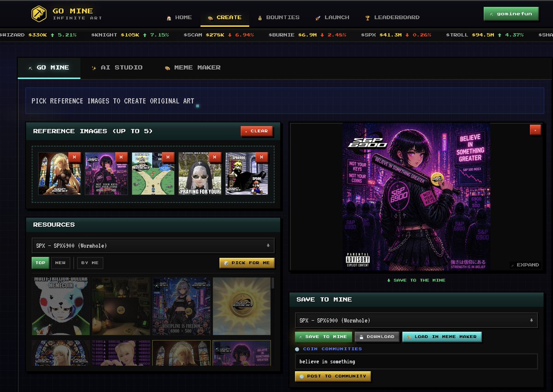Image resolution: width=553 pixels, height=392 pixels.
Task: Pick the multi-trillion-dollar memecoin bear image
Action: pos(61,306)
